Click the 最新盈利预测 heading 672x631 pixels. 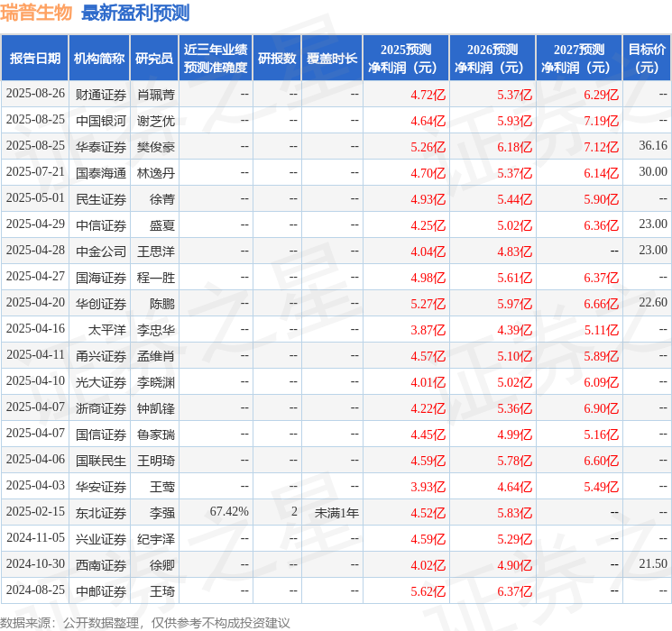135,13
